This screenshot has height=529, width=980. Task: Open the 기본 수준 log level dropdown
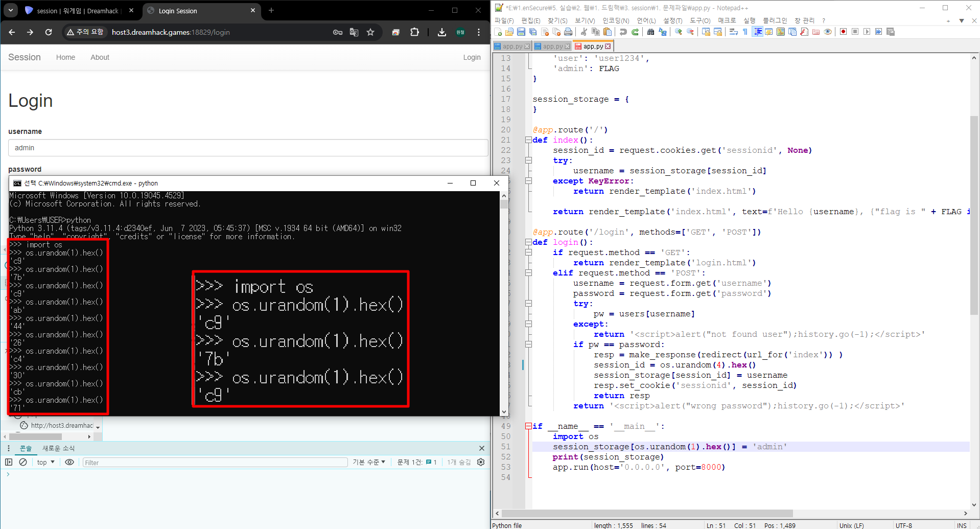pos(368,462)
